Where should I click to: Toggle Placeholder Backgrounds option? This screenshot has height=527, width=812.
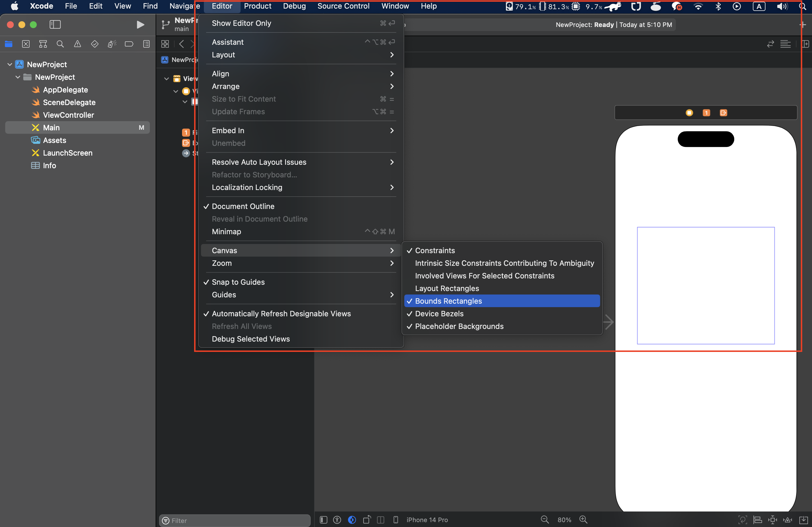502,326
